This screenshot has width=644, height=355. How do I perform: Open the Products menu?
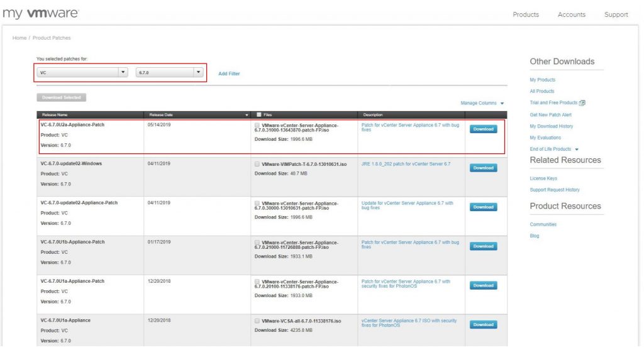(x=525, y=14)
